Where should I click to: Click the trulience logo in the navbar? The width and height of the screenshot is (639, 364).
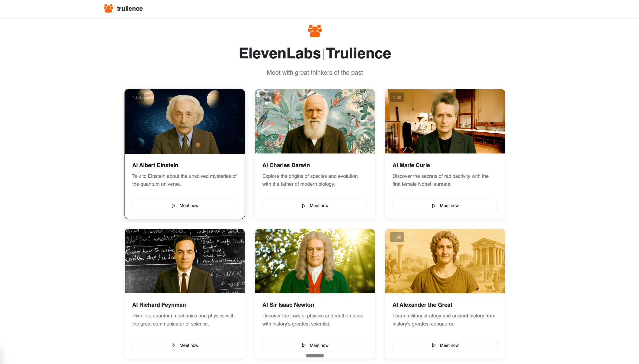[123, 9]
